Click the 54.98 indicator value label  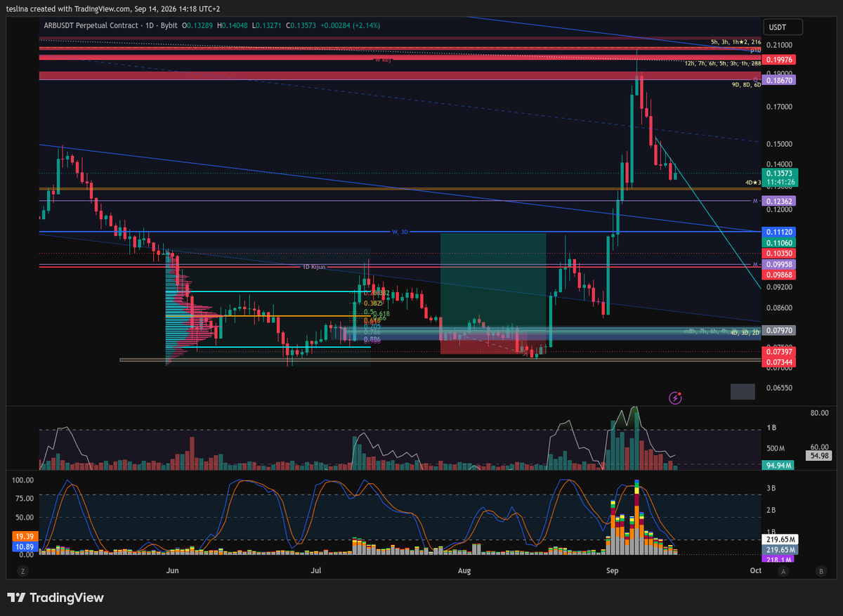tap(820, 456)
